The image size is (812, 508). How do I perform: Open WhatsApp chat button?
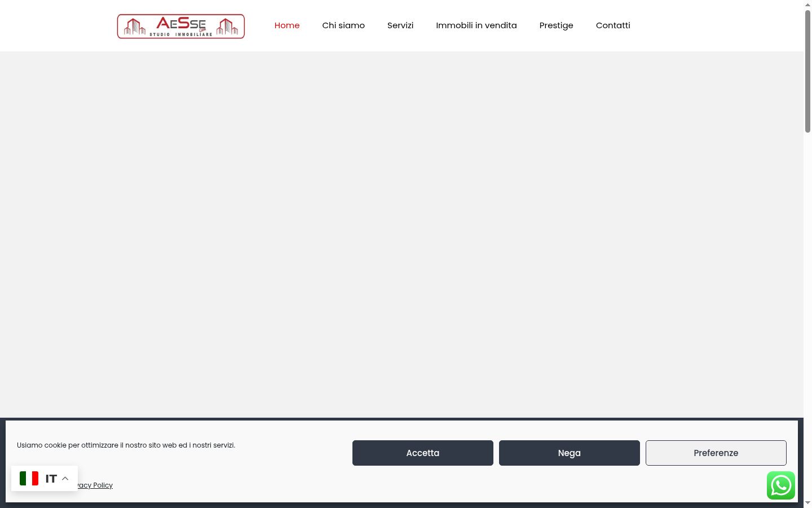pyautogui.click(x=781, y=485)
